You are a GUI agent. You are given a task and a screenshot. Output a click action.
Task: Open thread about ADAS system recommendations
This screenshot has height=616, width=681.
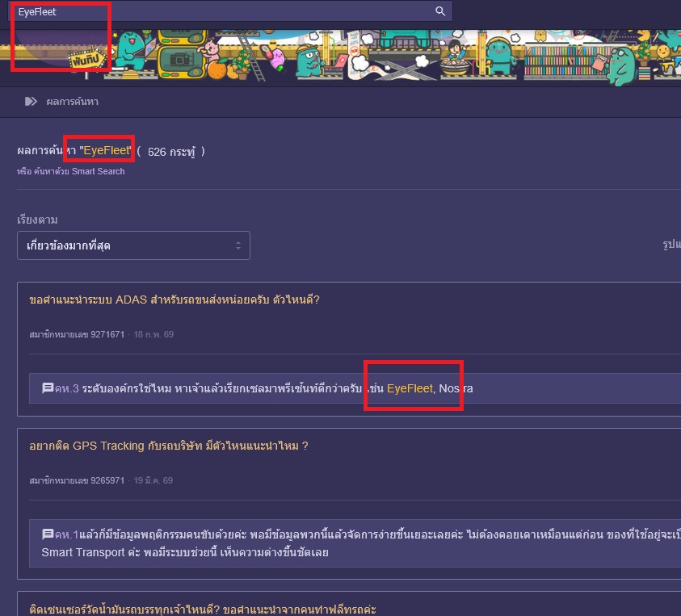tap(174, 300)
